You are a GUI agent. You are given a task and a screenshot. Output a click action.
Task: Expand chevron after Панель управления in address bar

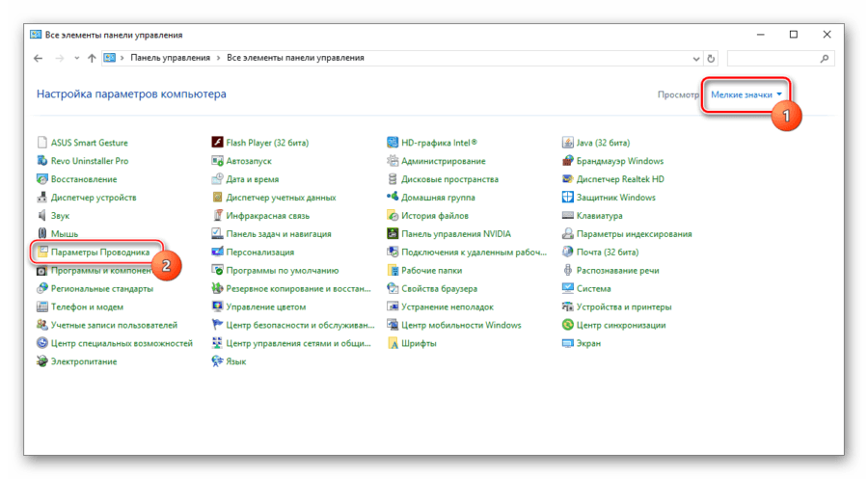[x=219, y=58]
